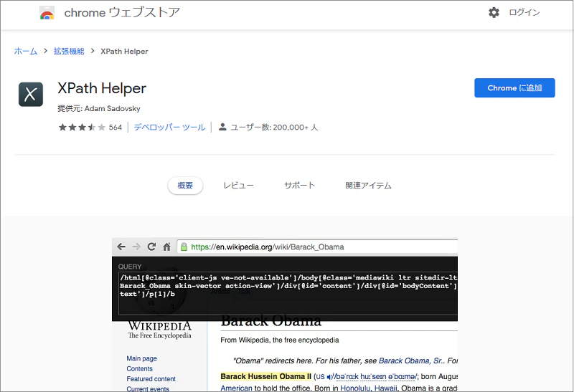Click the pronunciation speaker icon
Screen dimensions: 574x392
[329, 377]
